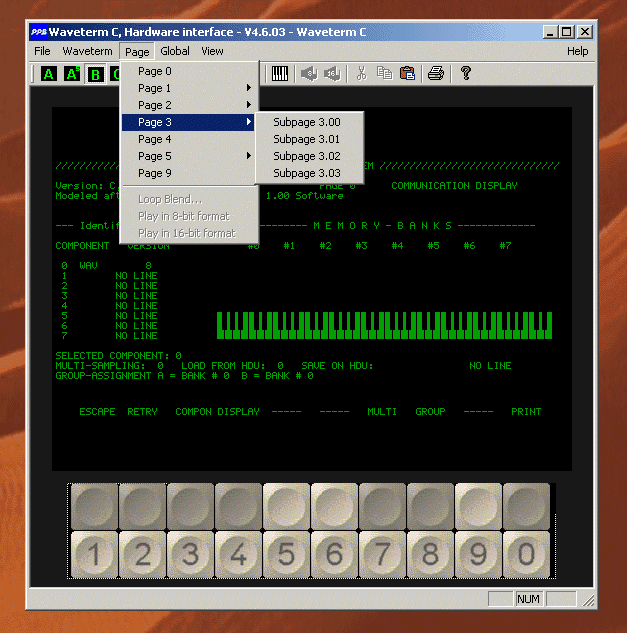Expand the Page 2 submenu
This screenshot has width=627, height=633.
click(x=188, y=105)
